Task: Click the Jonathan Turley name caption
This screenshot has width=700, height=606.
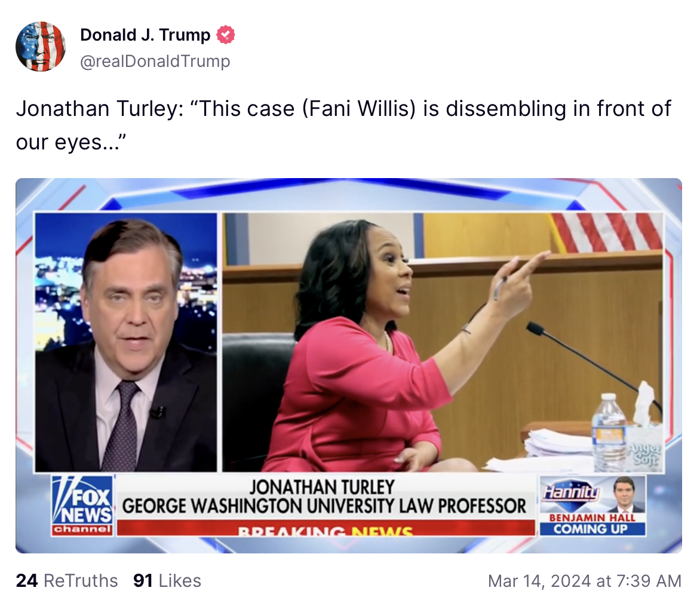Action: [x=323, y=486]
